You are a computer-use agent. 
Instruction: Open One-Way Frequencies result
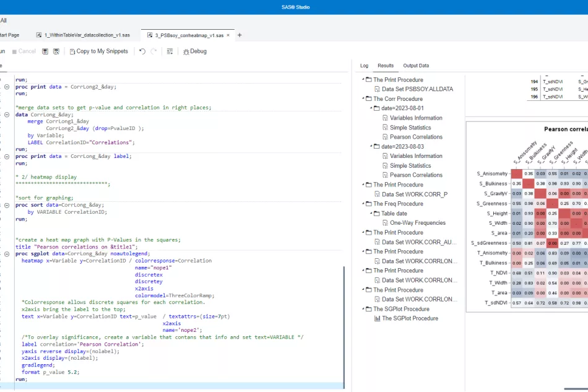point(414,223)
